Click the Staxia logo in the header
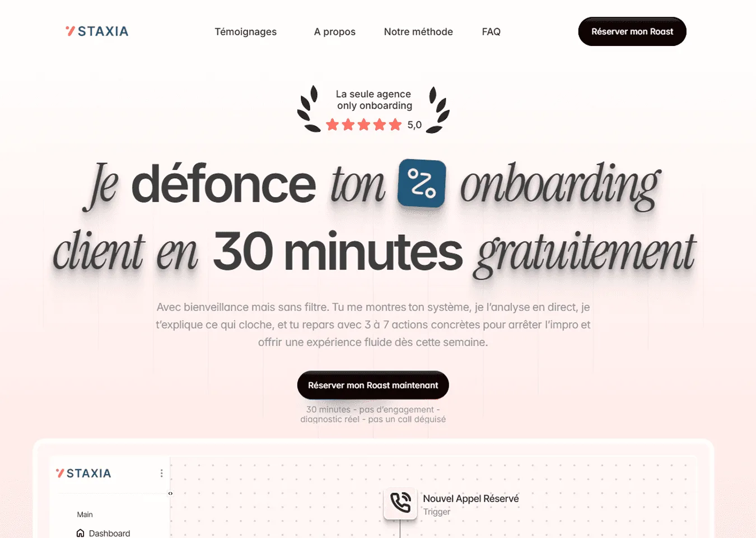756x538 pixels. click(x=97, y=31)
